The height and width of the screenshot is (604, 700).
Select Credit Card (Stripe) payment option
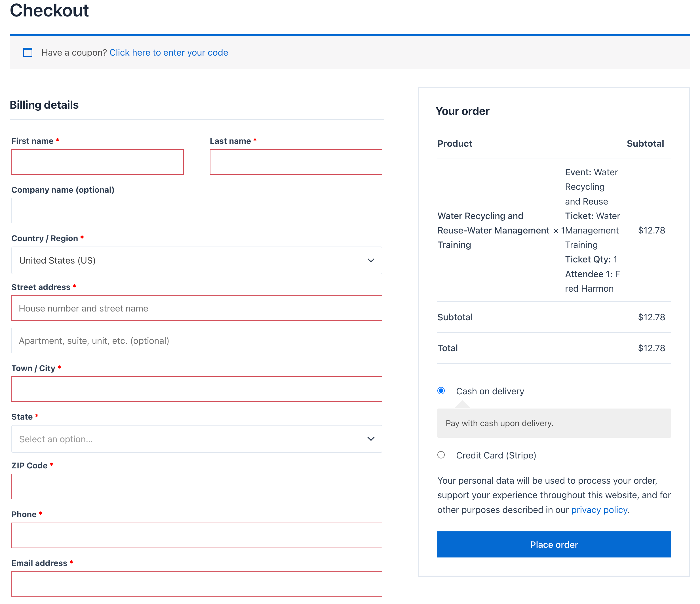click(x=441, y=455)
